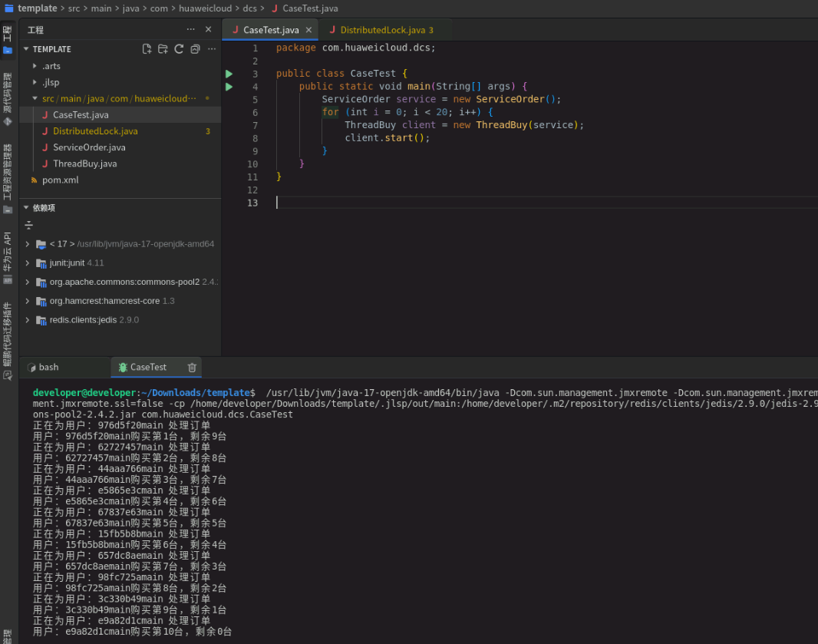Open ServiceOrder.java in the file tree
This screenshot has width=818, height=644.
click(x=89, y=147)
